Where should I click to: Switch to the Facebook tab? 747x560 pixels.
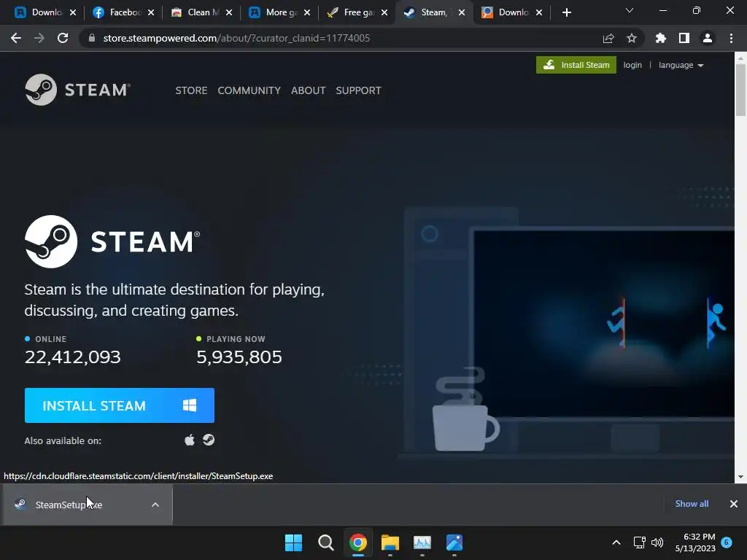[124, 12]
